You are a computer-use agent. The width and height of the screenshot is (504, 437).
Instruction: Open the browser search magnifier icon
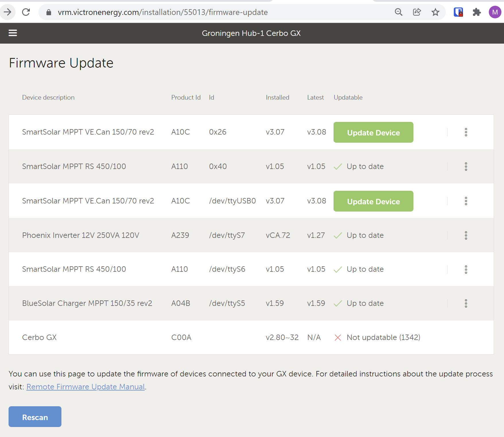pos(398,12)
